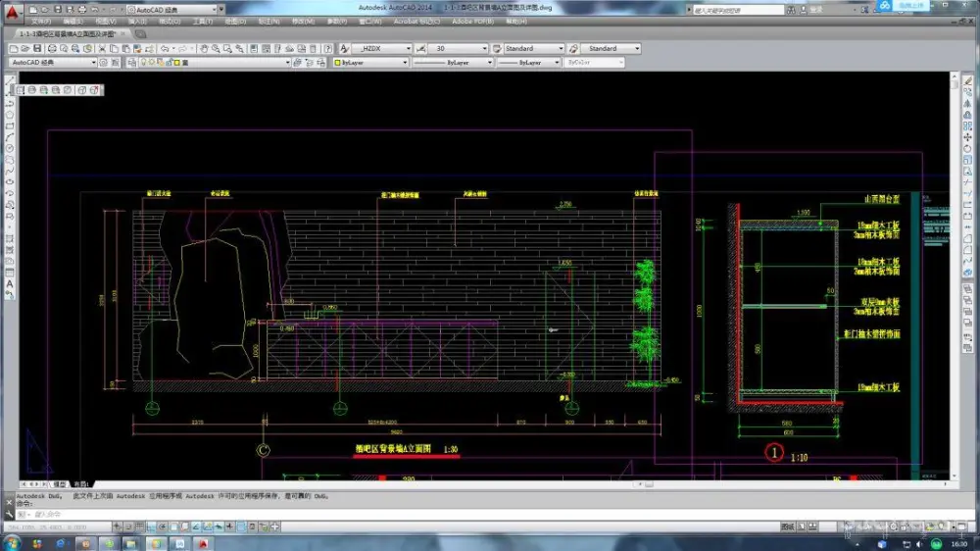Viewport: 980px width, 551px height.
Task: Click the Windows Start button
Action: click(x=13, y=542)
